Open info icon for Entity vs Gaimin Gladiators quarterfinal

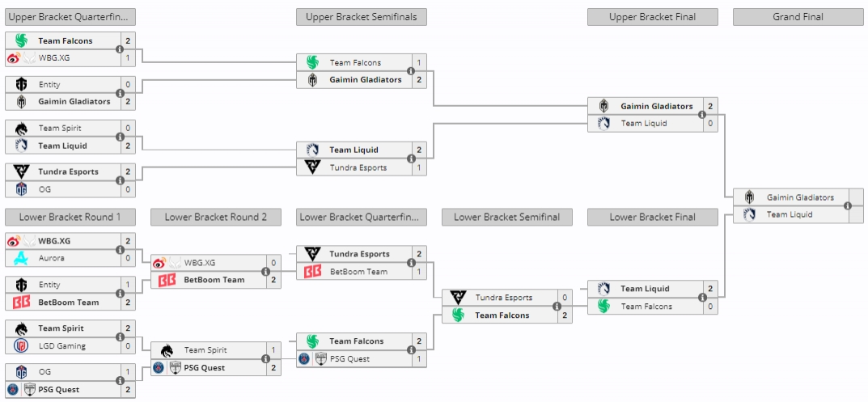(x=120, y=93)
